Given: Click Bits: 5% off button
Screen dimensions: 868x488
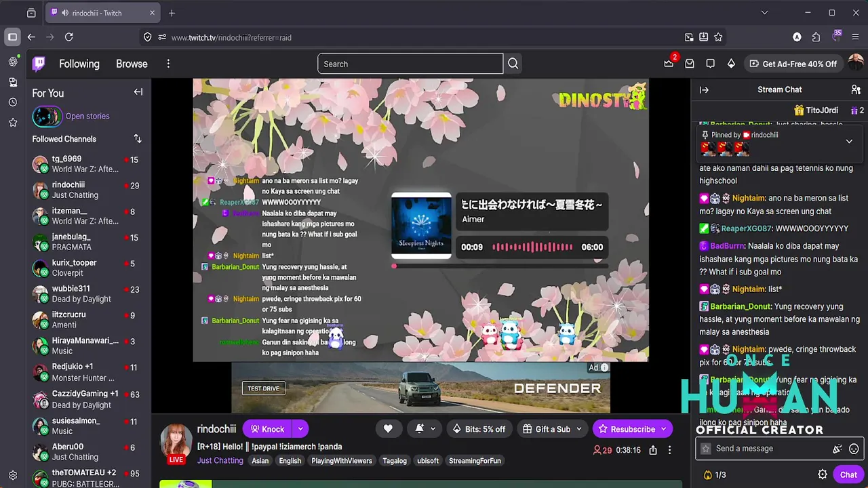Looking at the screenshot, I should point(479,429).
